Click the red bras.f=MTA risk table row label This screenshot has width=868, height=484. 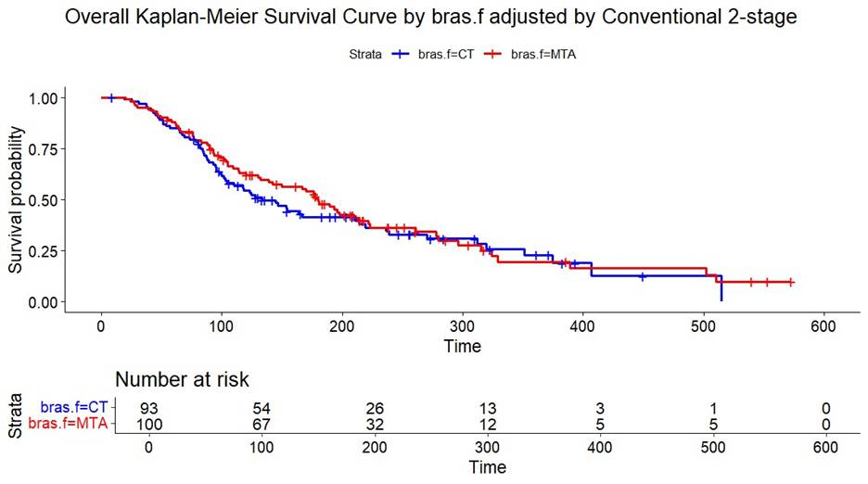70,424
